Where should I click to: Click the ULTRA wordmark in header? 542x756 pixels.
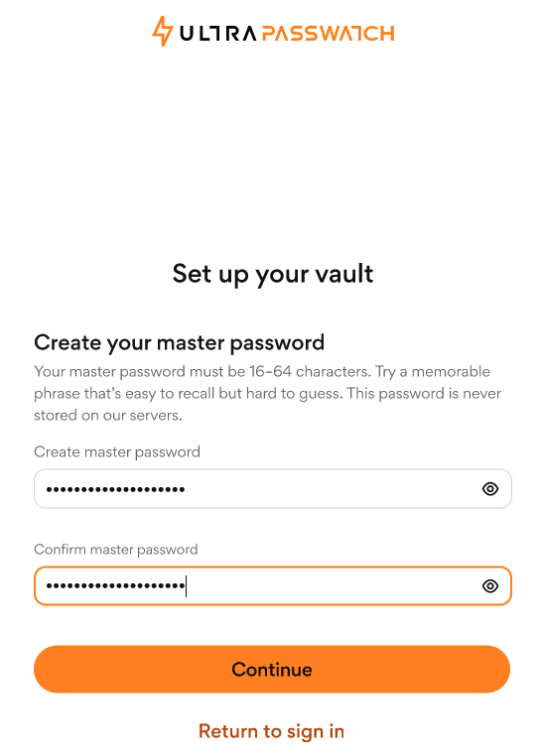(x=218, y=34)
